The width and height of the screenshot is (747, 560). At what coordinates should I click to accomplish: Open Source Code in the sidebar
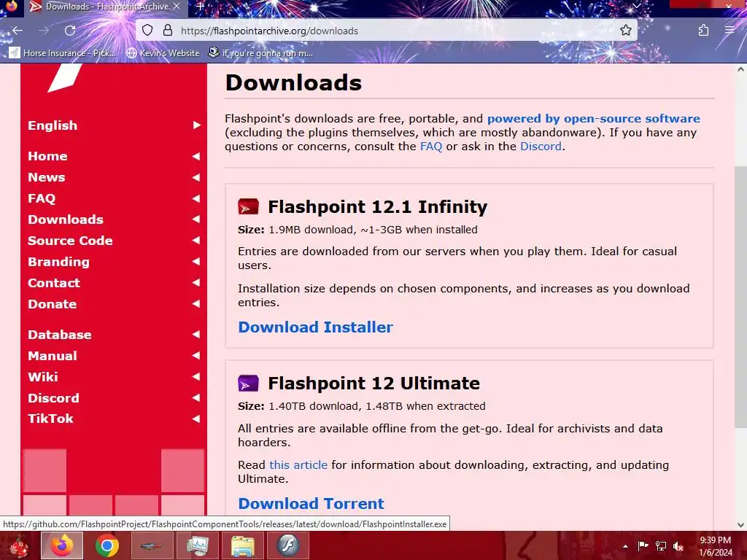(114, 241)
